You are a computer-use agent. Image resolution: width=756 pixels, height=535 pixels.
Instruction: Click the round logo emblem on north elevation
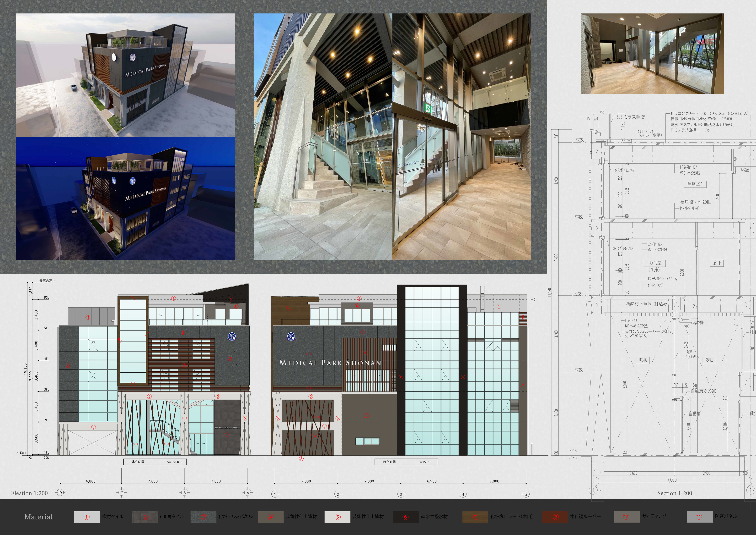click(232, 336)
